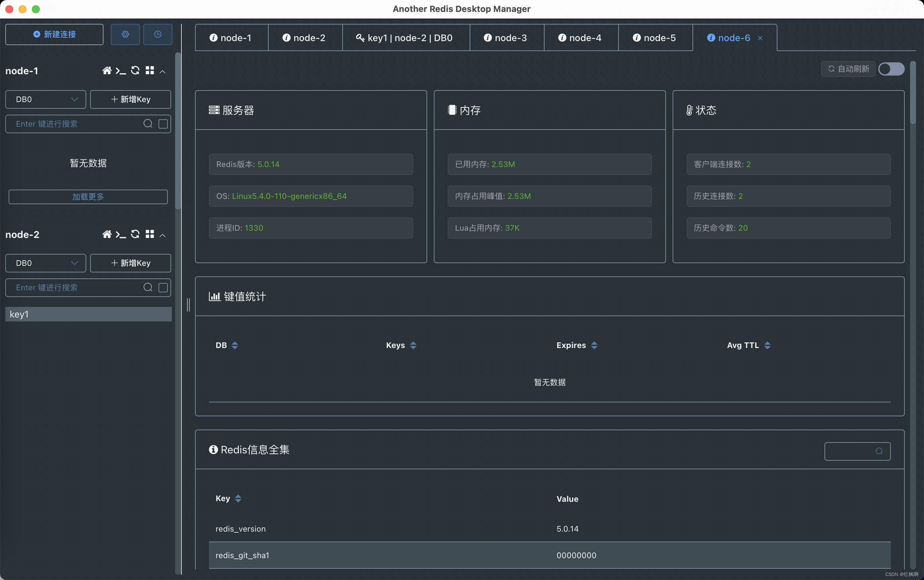Click 内存占用峰值 2.53M field

click(550, 196)
